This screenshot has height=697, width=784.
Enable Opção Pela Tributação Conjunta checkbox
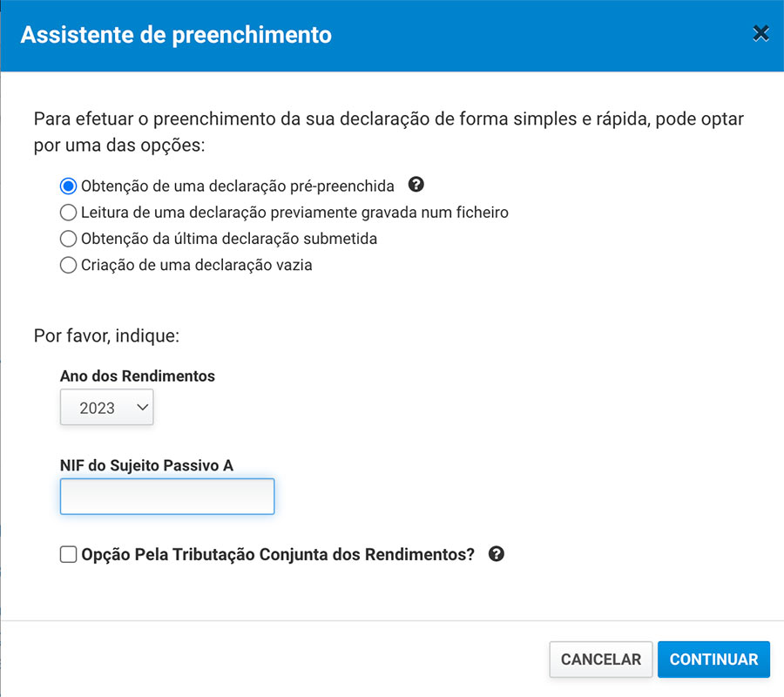pyautogui.click(x=68, y=554)
